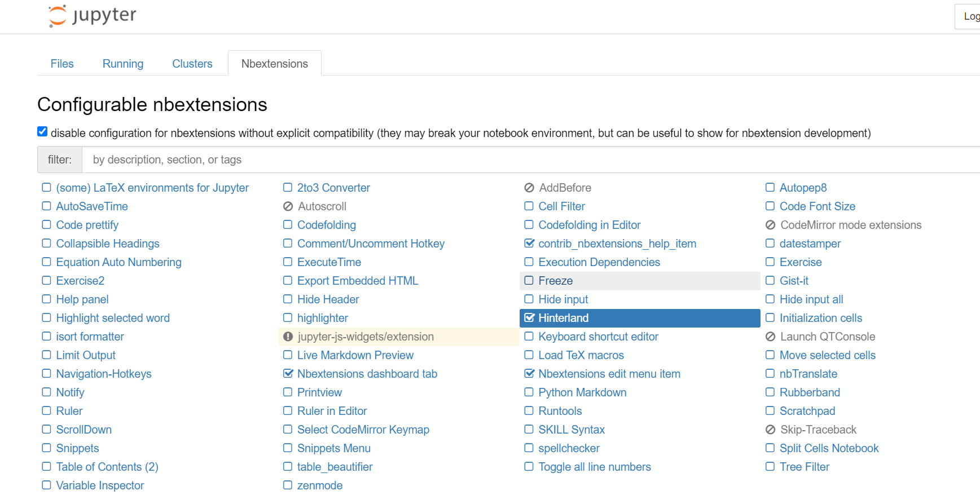This screenshot has width=980, height=495.
Task: Toggle Nbextensions dashboard tab checkbox
Action: coord(288,374)
